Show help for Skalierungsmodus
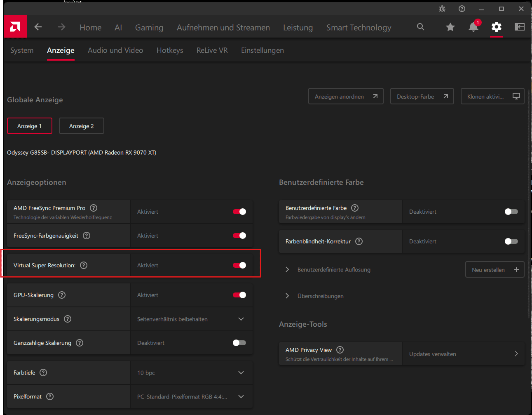 [68, 319]
